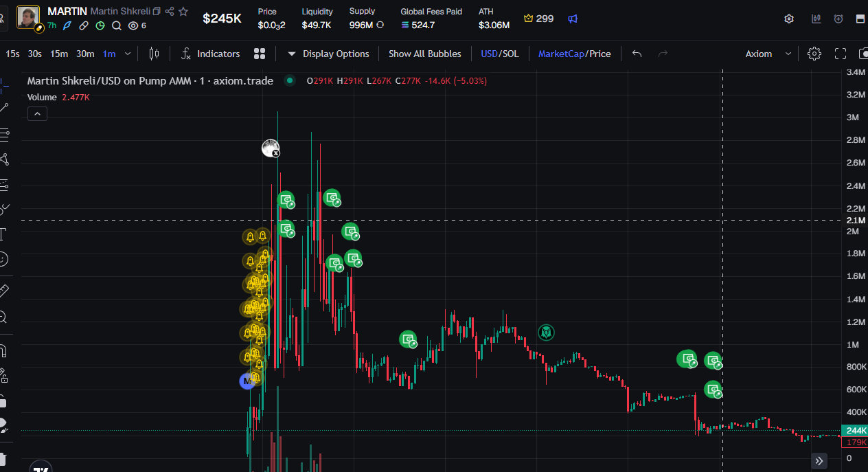This screenshot has height=472, width=868.
Task: Switch the currency to SOL
Action: coord(510,54)
